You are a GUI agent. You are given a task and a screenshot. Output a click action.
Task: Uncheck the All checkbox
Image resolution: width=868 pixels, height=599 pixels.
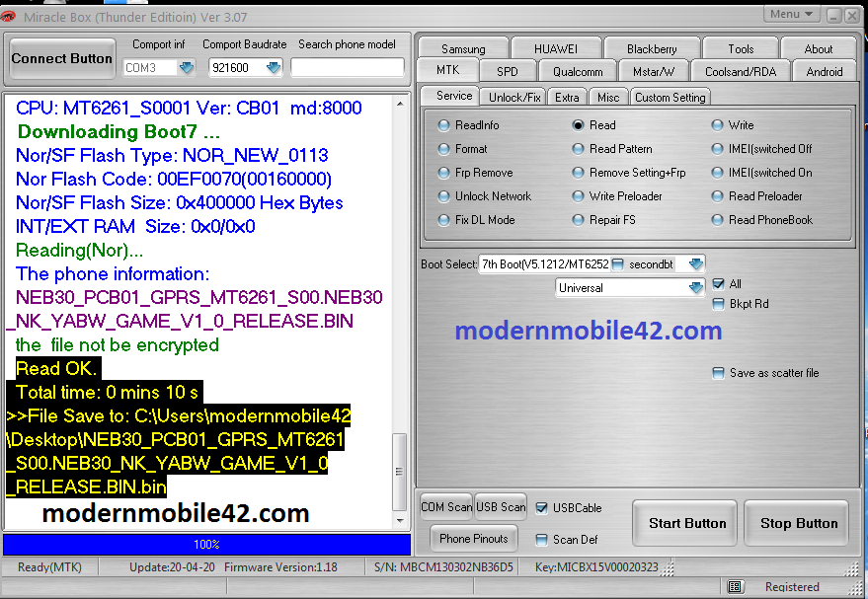(718, 284)
